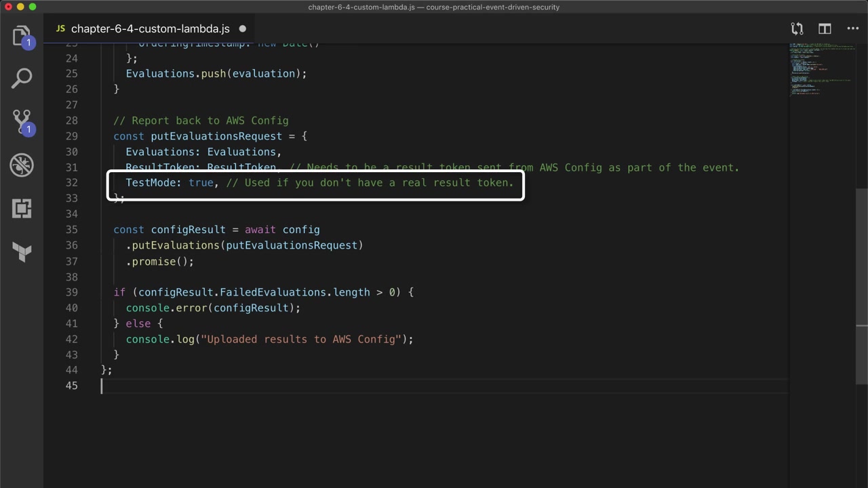Click putEvaluationsRequest on line 29
The image size is (868, 488).
[216, 136]
